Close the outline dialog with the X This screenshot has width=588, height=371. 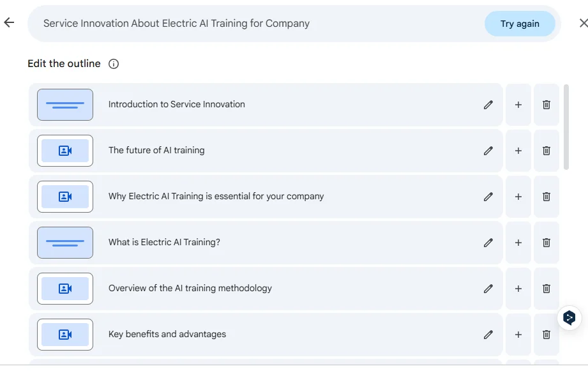(583, 23)
